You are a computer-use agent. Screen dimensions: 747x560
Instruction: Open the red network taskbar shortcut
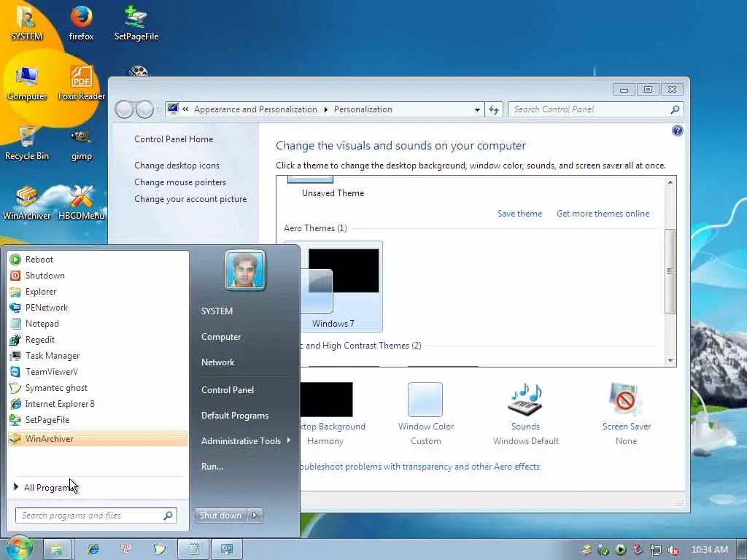(x=126, y=549)
